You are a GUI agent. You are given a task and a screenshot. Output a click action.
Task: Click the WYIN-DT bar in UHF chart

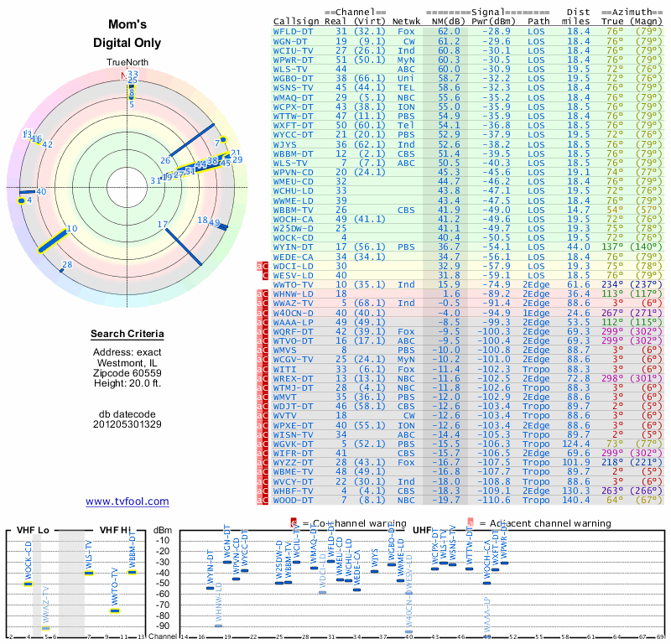point(211,589)
